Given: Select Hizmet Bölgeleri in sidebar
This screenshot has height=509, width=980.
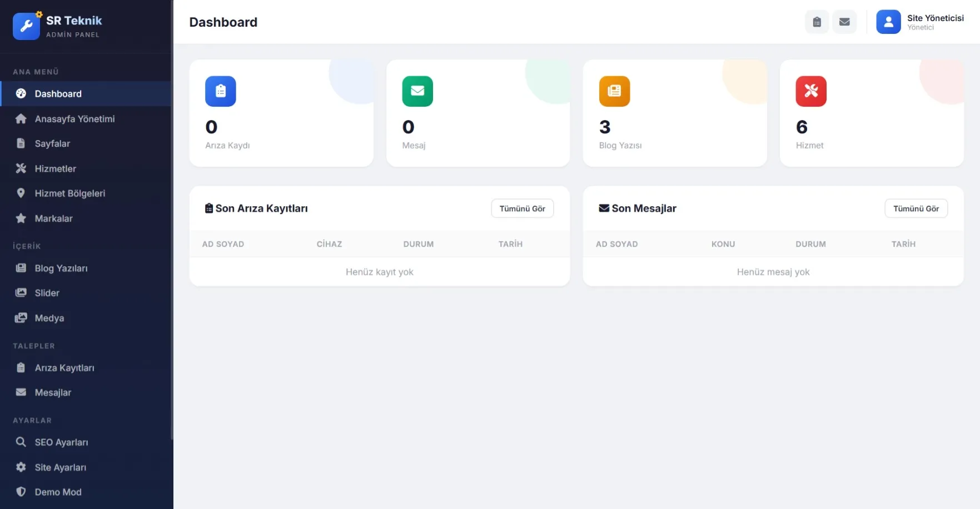Looking at the screenshot, I should pos(69,193).
